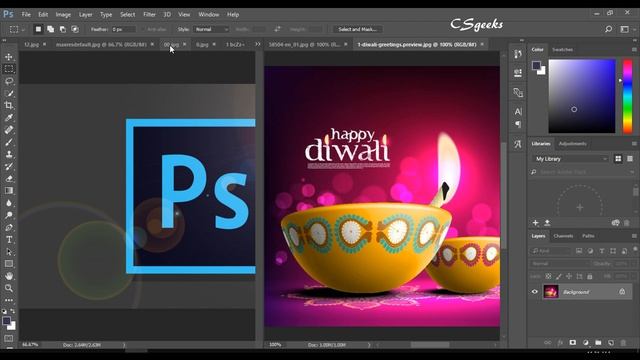Choose Subtract from selection mode
Screen dimensions: 640x360
(62, 29)
